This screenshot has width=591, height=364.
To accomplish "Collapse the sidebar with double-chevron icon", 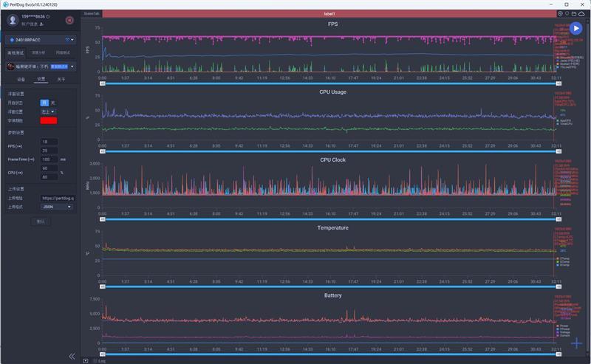I will pyautogui.click(x=72, y=356).
